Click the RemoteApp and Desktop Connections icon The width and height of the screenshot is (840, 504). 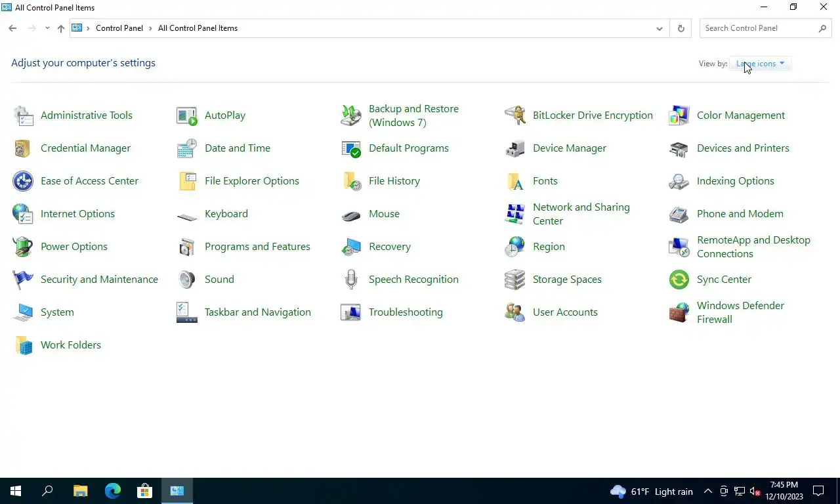(x=679, y=247)
